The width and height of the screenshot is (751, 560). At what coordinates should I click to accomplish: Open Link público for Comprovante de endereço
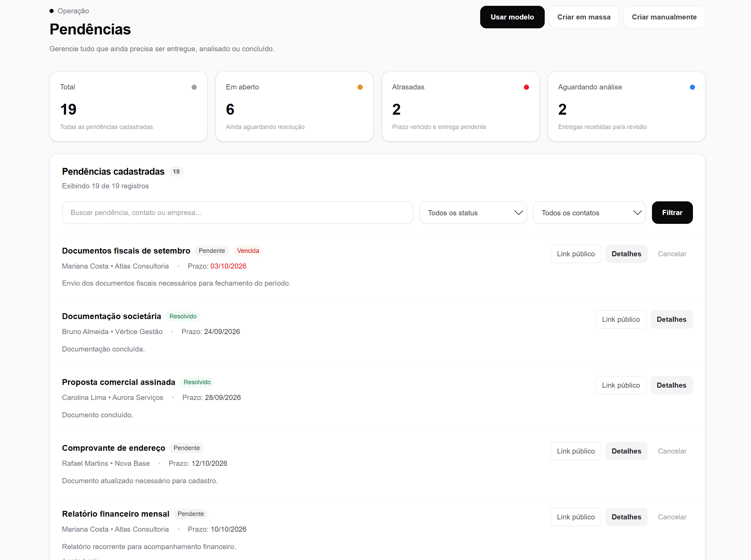tap(576, 451)
